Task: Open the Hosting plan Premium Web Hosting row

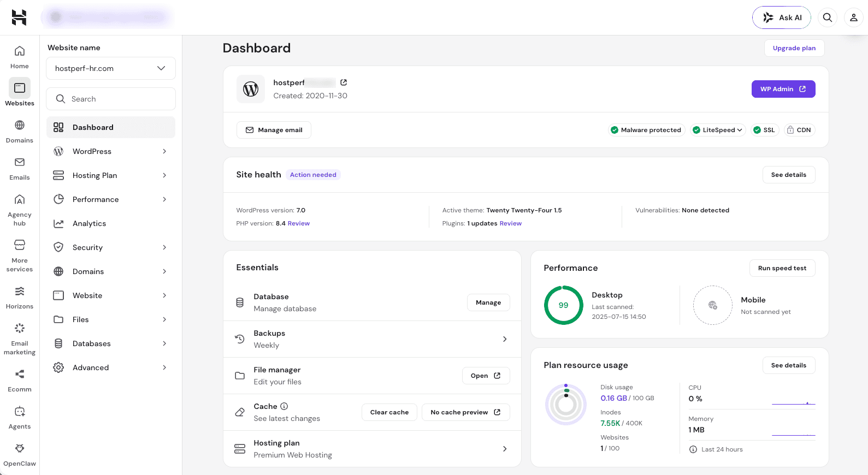Action: (x=372, y=449)
